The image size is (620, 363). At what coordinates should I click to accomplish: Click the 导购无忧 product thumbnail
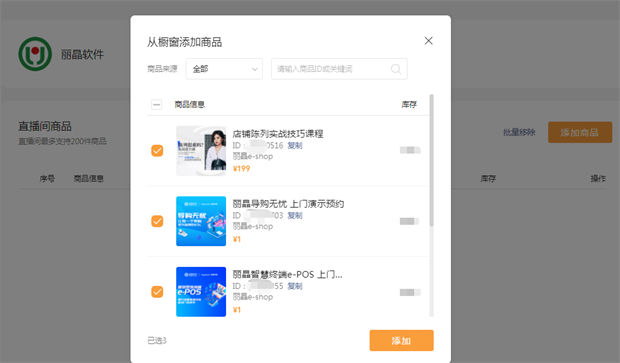[201, 221]
